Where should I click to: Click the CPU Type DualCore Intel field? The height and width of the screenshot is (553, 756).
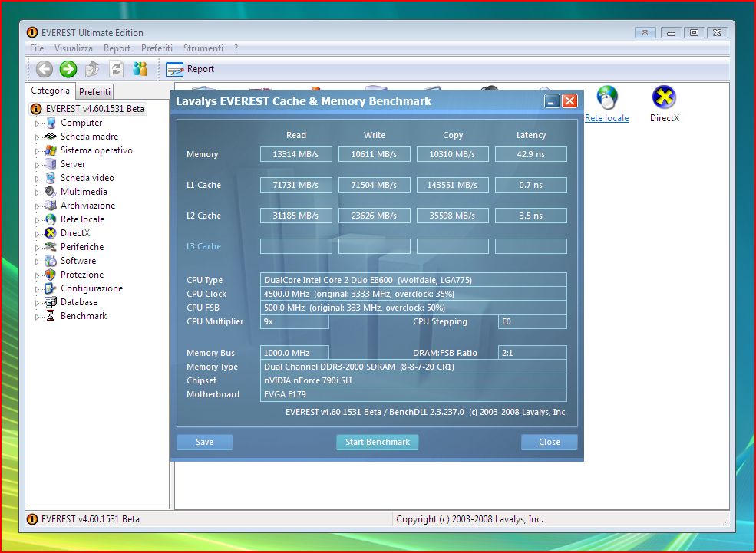pyautogui.click(x=414, y=280)
